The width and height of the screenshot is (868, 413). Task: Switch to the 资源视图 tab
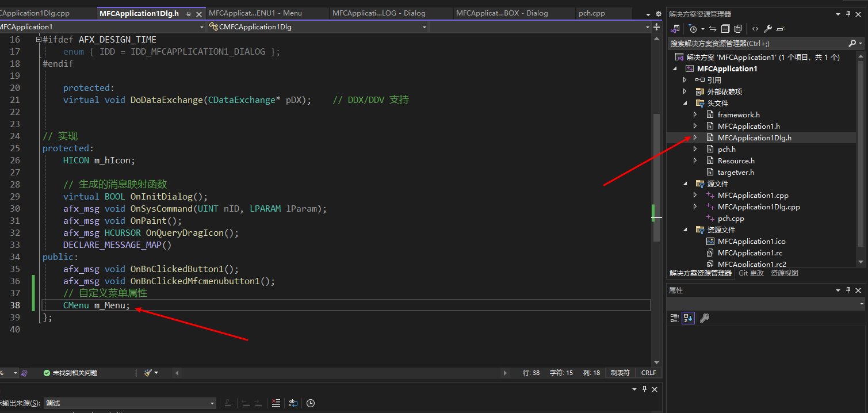(x=785, y=273)
